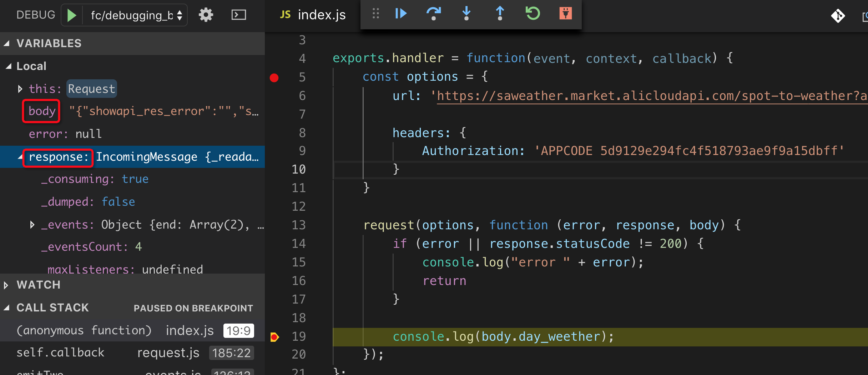The height and width of the screenshot is (375, 868).
Task: Click the const options declaration
Action: [425, 77]
